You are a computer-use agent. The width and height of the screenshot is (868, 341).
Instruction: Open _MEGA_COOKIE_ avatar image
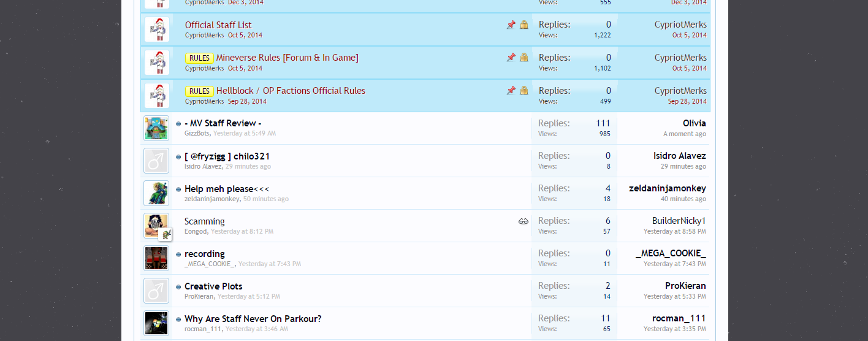pyautogui.click(x=156, y=258)
